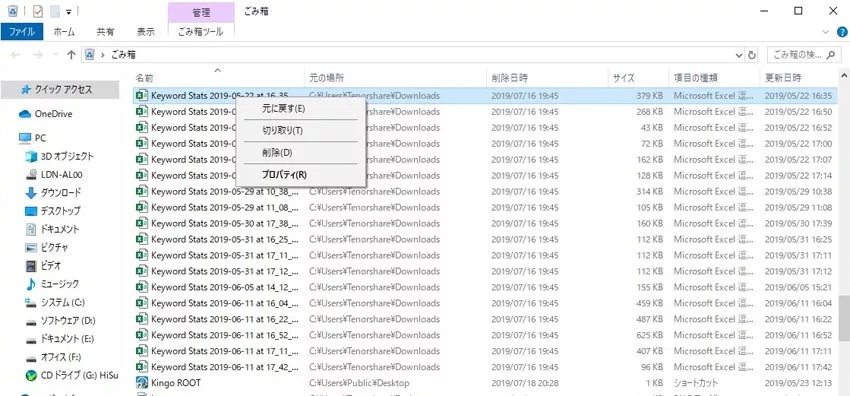Viewport: 850px width, 396px height.
Task: Open the address bar history dropdown
Action: (738, 55)
